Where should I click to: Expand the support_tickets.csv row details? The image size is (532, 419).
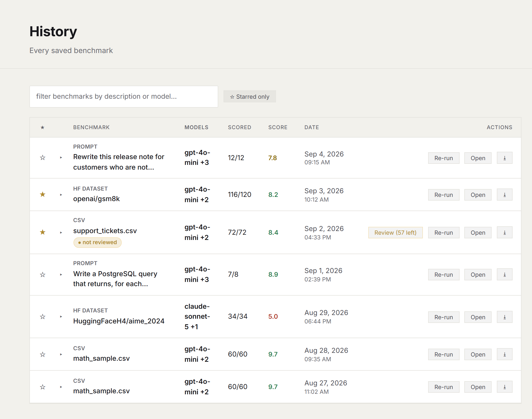click(61, 233)
